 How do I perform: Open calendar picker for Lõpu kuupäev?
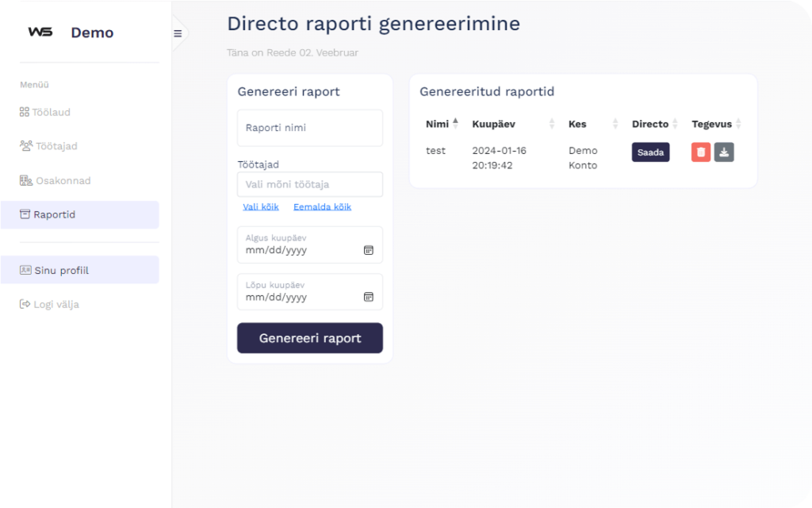[x=368, y=297]
